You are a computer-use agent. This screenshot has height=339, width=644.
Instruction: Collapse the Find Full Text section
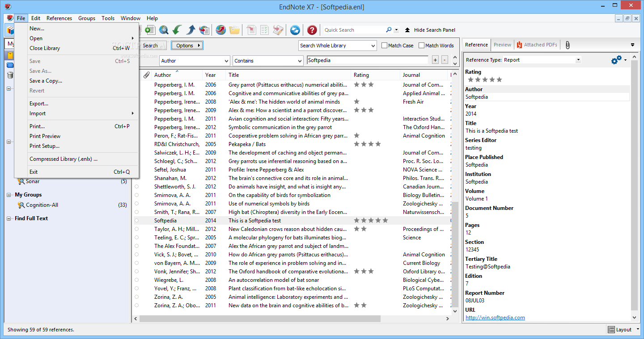(x=9, y=218)
